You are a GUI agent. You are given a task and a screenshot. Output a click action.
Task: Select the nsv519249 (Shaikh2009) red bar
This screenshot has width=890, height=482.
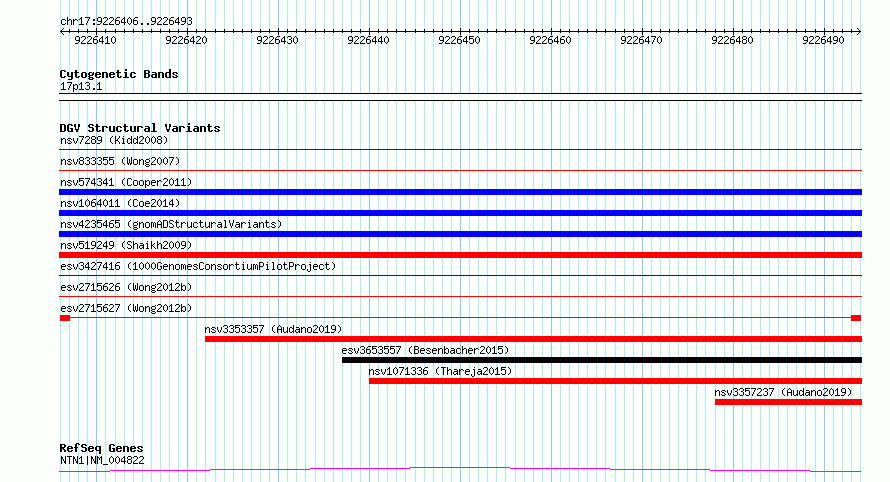(460, 255)
